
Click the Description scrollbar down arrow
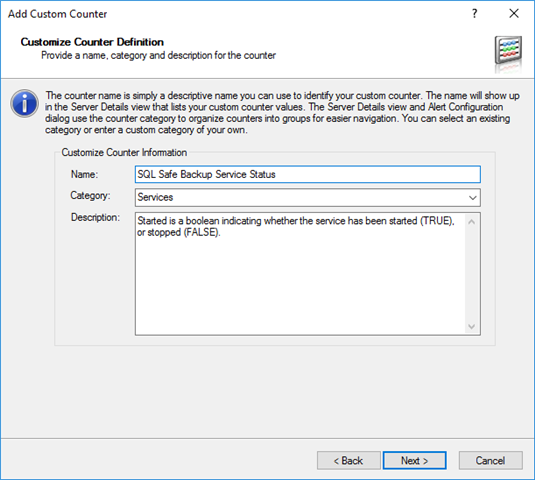(x=472, y=326)
